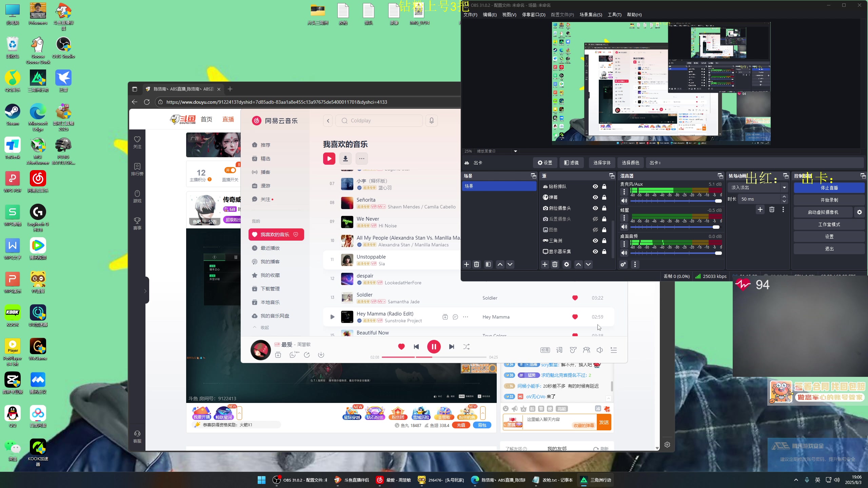Expand the Douyu left sidebar arrow
Image resolution: width=868 pixels, height=488 pixels.
(x=145, y=291)
